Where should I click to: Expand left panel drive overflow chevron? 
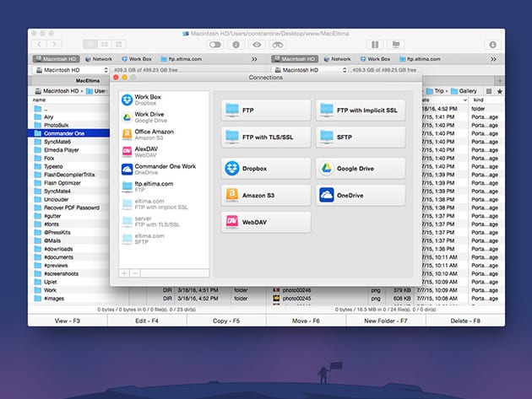pyautogui.click(x=254, y=59)
